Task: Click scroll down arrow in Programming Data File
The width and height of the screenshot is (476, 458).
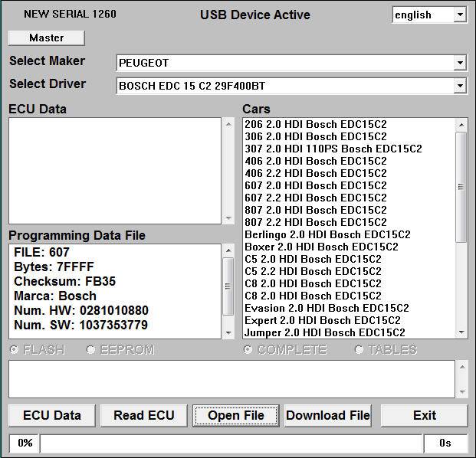Action: pyautogui.click(x=228, y=332)
